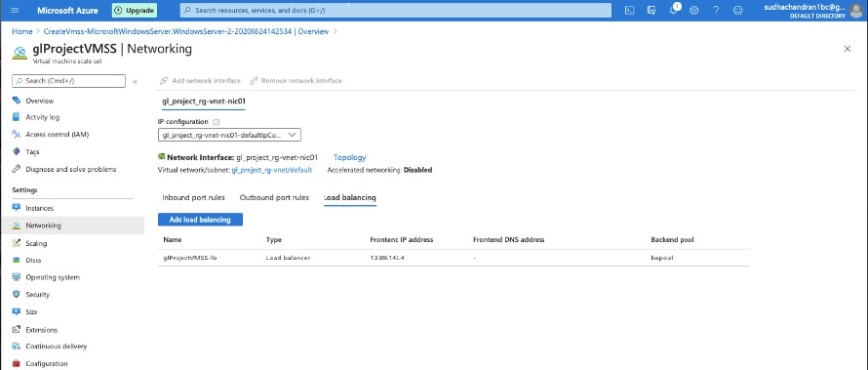Close the Networking blade
Image resolution: width=868 pixels, height=370 pixels.
coord(847,49)
